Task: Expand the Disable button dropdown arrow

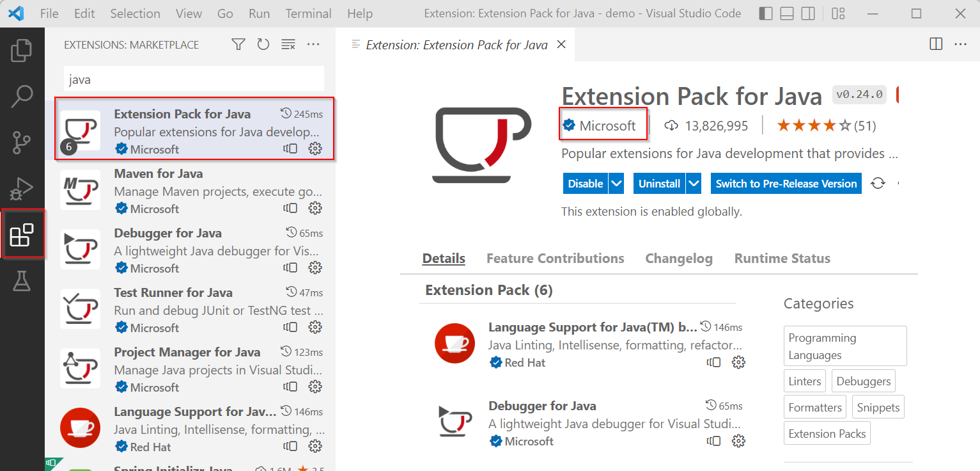Action: 616,184
